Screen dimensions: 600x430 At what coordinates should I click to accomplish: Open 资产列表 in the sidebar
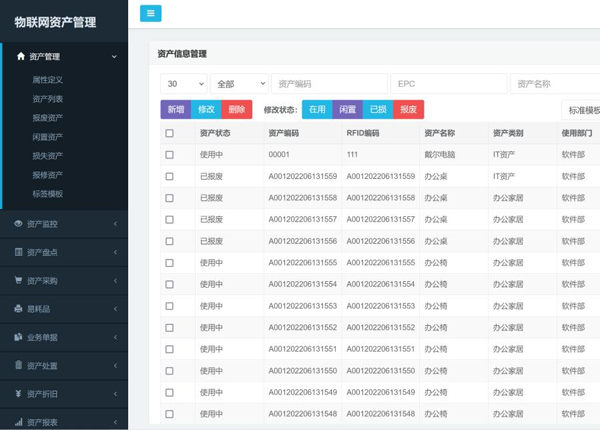tap(48, 99)
